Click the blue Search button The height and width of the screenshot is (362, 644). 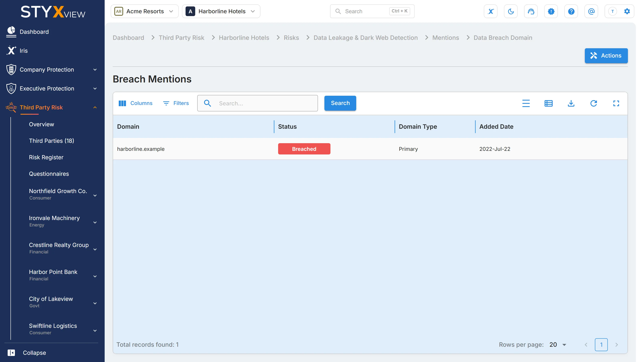coord(340,103)
